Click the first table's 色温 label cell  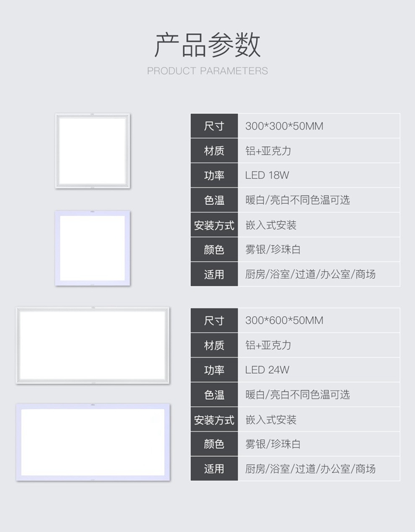point(214,200)
